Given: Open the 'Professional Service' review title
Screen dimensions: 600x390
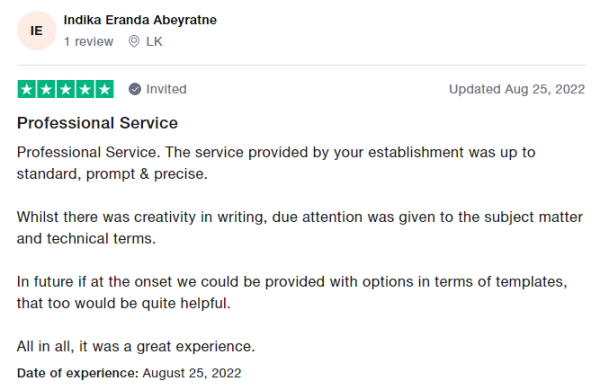Looking at the screenshot, I should (97, 123).
